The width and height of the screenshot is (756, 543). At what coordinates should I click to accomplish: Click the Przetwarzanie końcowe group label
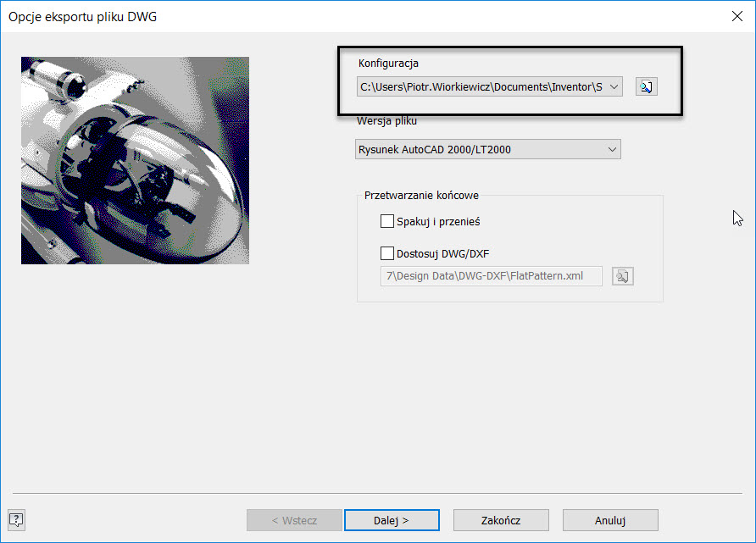coord(421,196)
